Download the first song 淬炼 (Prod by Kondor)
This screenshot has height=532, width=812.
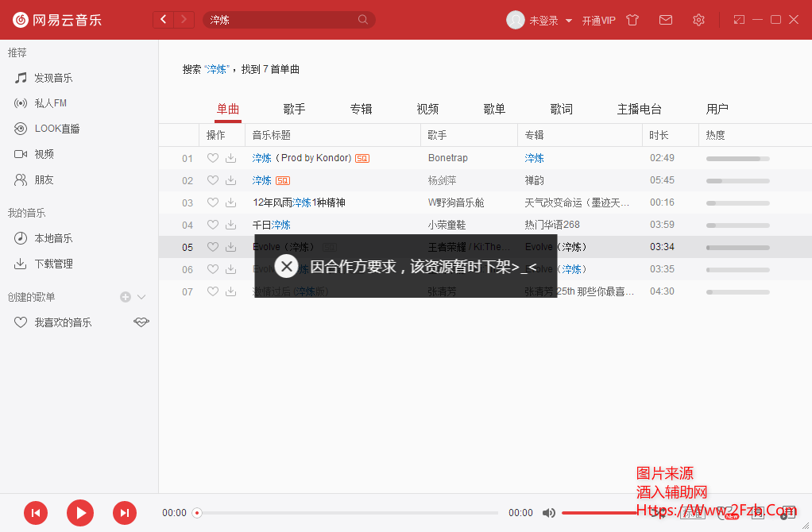[x=230, y=158]
